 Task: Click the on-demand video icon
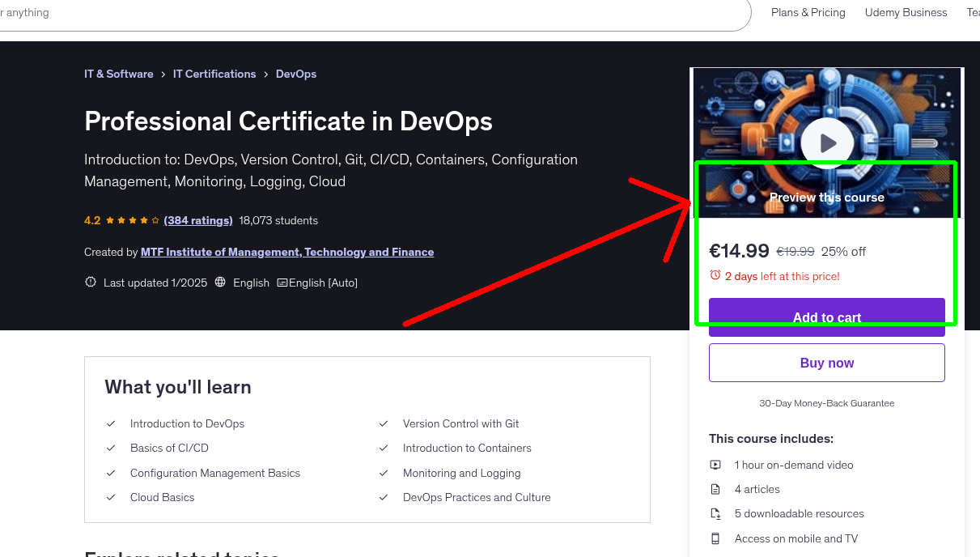click(715, 465)
